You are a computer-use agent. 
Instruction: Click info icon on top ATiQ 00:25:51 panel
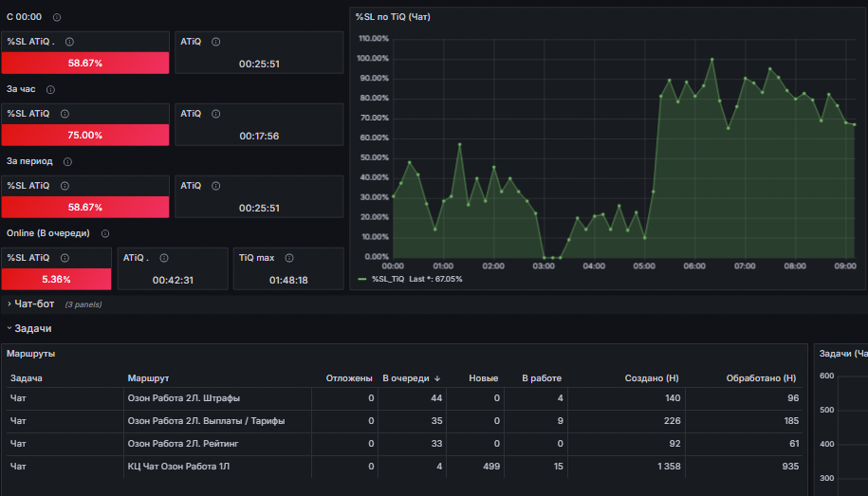coord(216,42)
